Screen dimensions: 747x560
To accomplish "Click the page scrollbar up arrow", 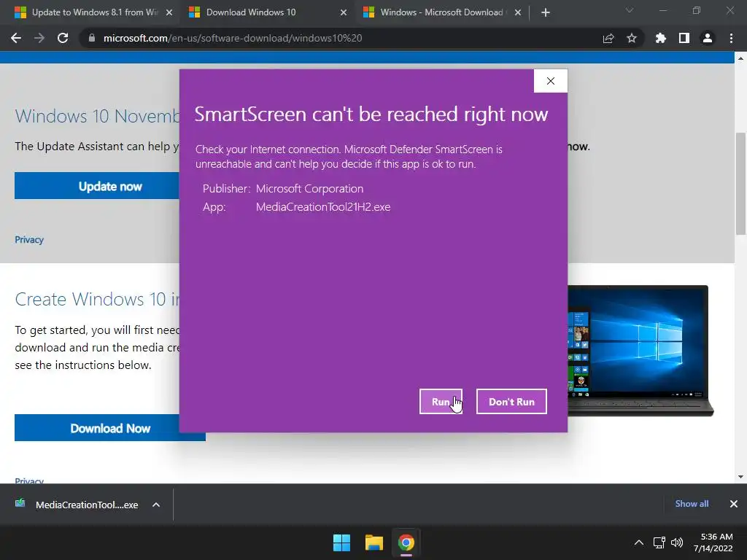I will coord(740,58).
